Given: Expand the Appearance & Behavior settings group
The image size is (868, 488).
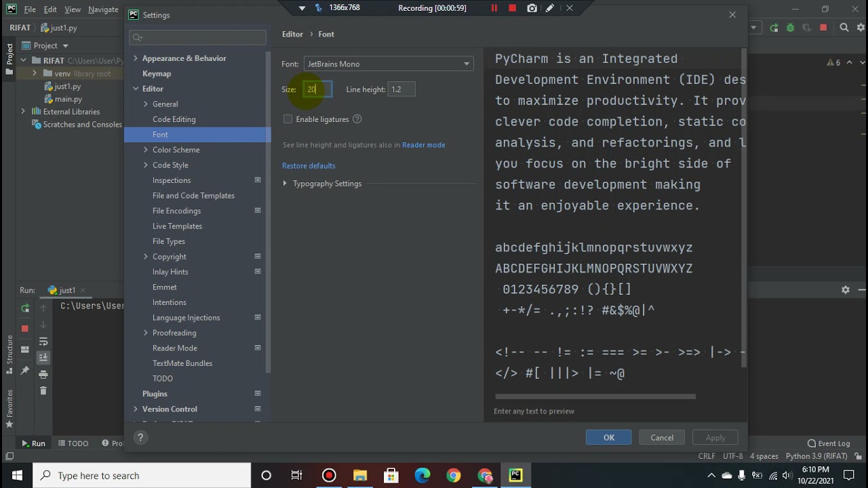Looking at the screenshot, I should [x=136, y=58].
